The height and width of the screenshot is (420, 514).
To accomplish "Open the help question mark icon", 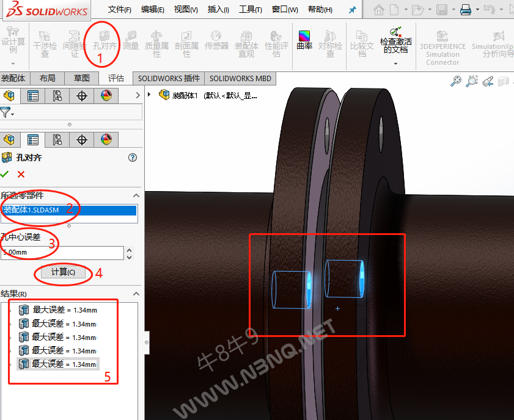I will pyautogui.click(x=133, y=157).
